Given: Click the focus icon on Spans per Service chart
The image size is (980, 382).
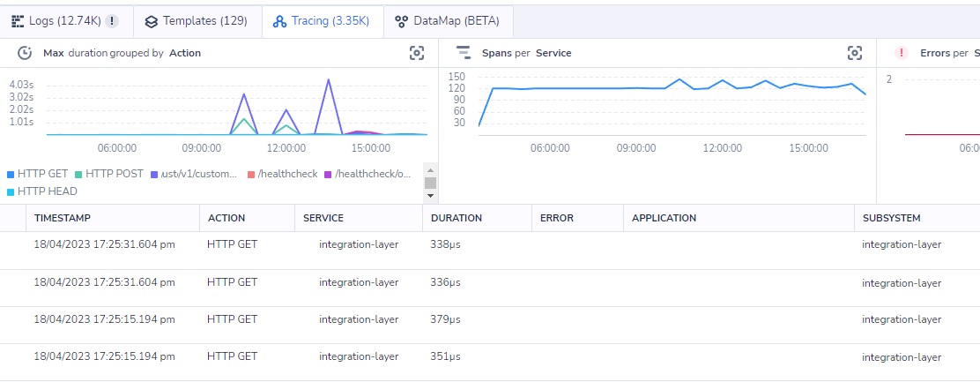Looking at the screenshot, I should click(x=854, y=53).
